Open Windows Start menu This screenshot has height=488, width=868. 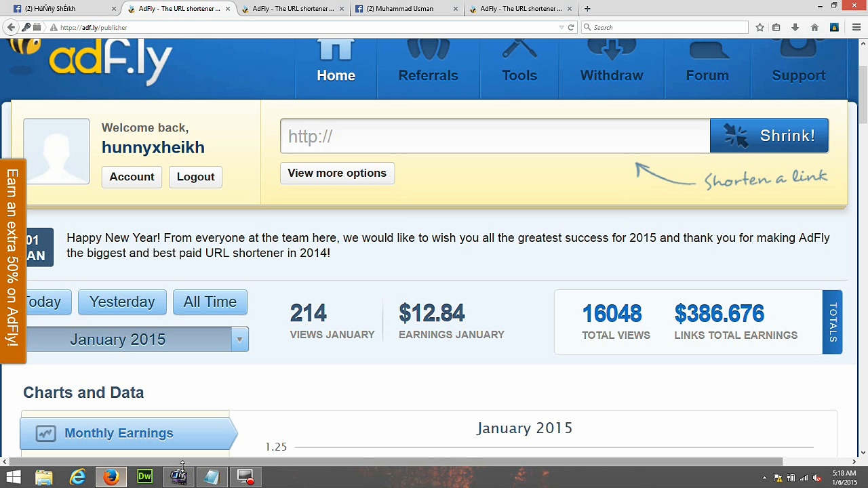click(x=14, y=477)
